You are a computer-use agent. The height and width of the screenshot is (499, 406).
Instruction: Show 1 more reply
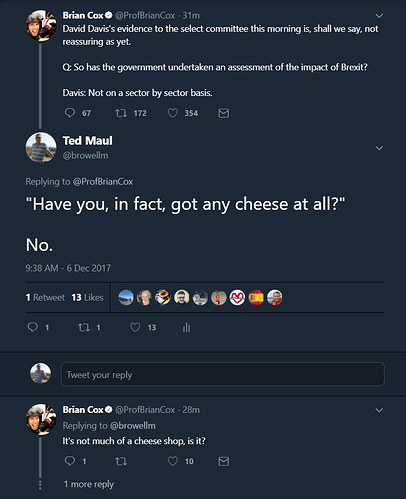89,484
